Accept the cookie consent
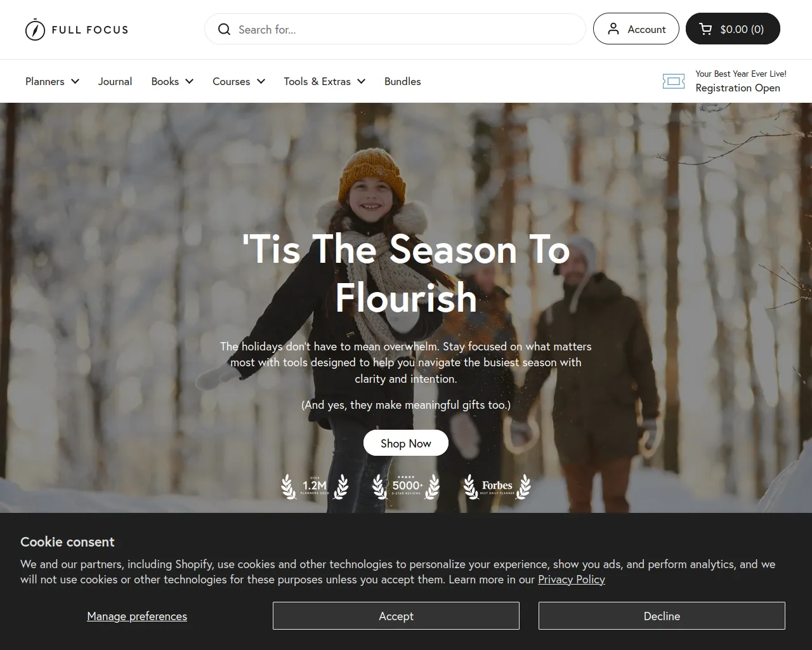Image resolution: width=812 pixels, height=650 pixels. tap(396, 616)
